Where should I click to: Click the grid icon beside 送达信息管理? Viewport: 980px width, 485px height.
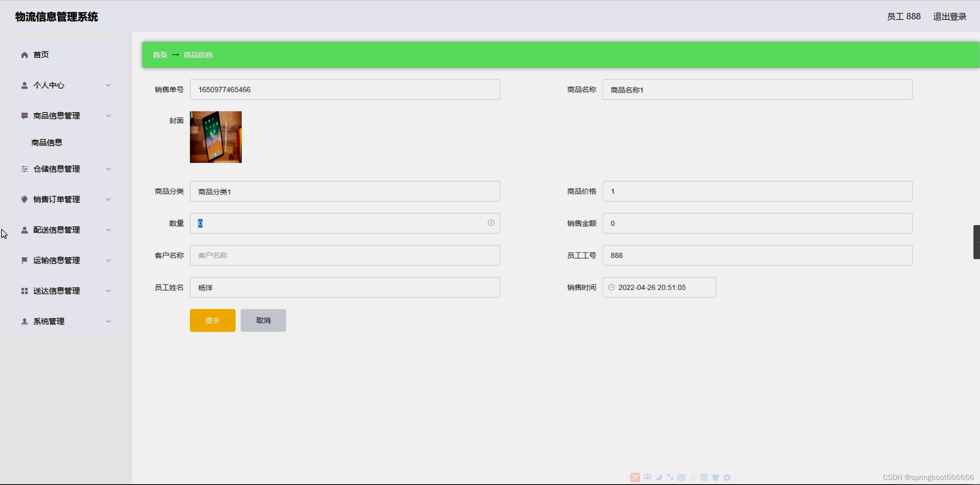[24, 291]
